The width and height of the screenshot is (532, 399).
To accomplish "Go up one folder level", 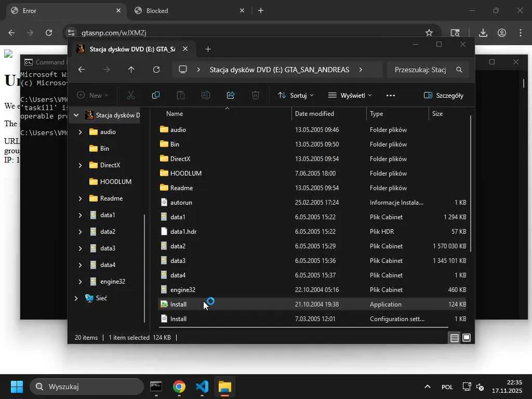I will pos(131,70).
